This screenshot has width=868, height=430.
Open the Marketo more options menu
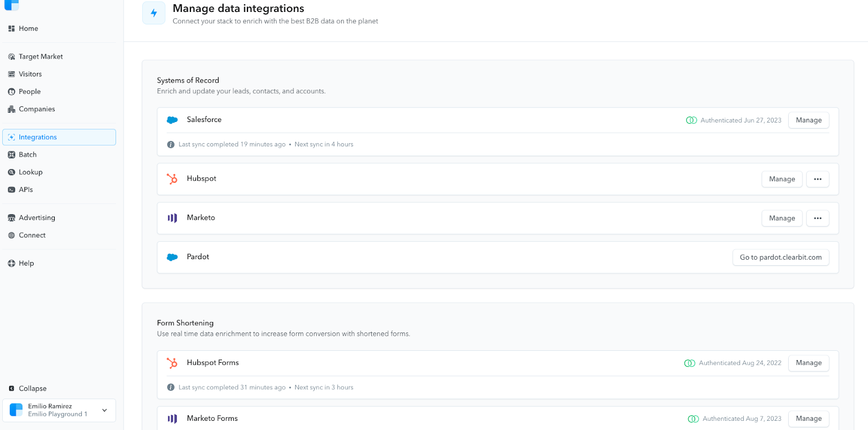[818, 218]
